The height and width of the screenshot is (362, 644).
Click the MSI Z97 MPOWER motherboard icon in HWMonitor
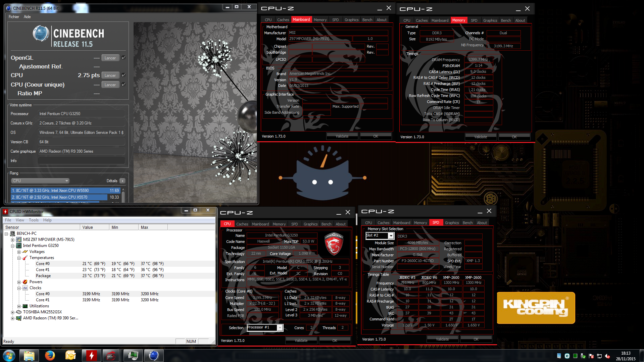(19, 240)
